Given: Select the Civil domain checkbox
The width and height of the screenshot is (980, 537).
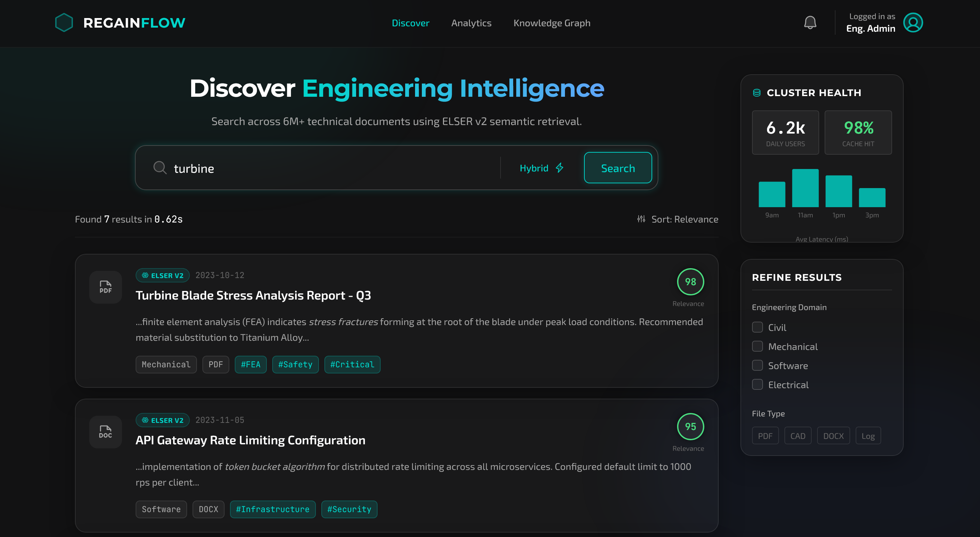Looking at the screenshot, I should (x=757, y=327).
